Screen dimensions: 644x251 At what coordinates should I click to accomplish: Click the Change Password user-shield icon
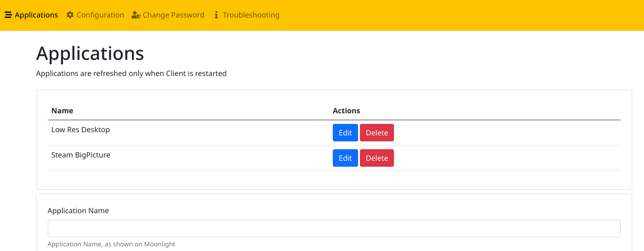(x=136, y=15)
